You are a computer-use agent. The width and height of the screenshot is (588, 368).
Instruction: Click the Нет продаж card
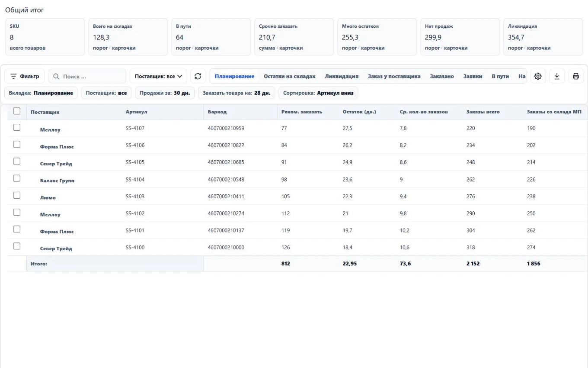pyautogui.click(x=460, y=37)
